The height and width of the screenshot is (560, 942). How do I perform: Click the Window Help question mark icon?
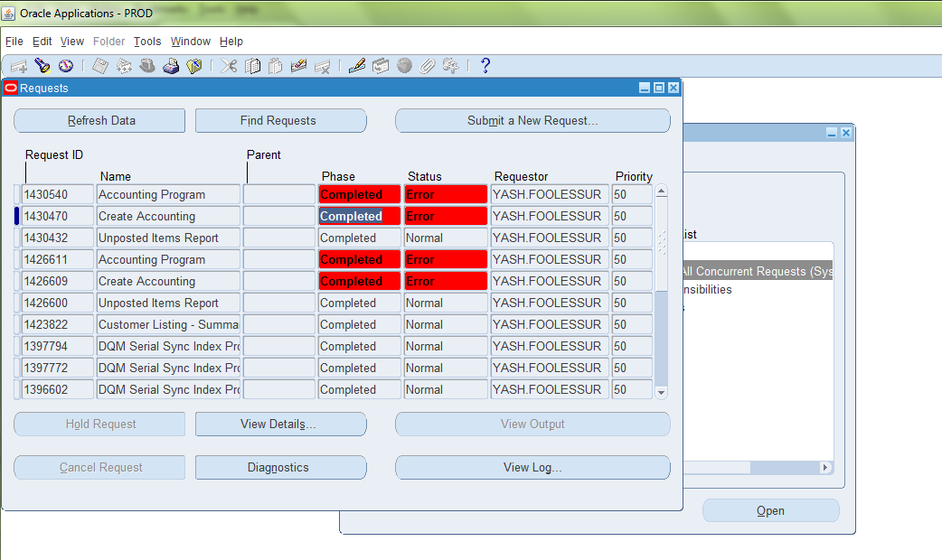(x=485, y=66)
